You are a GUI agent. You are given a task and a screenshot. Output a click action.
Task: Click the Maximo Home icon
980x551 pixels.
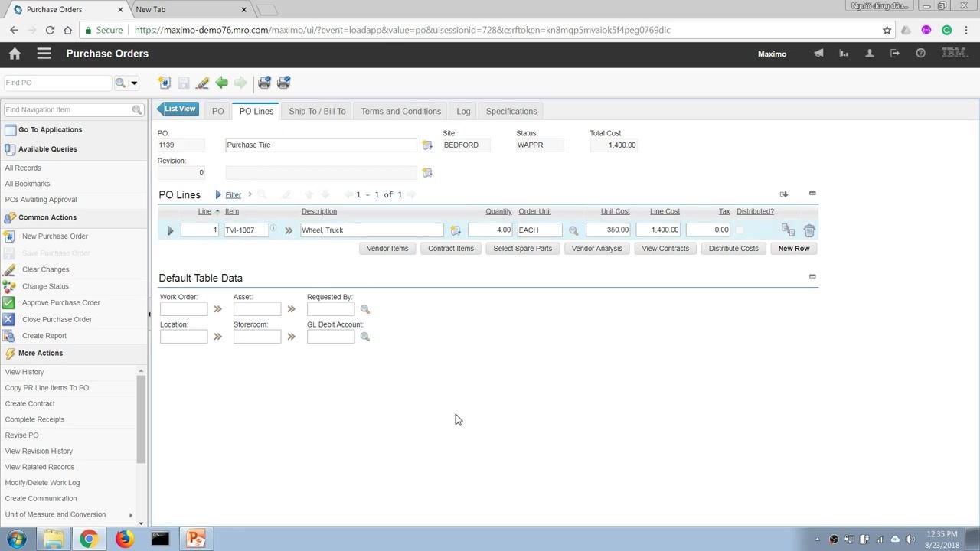click(15, 54)
